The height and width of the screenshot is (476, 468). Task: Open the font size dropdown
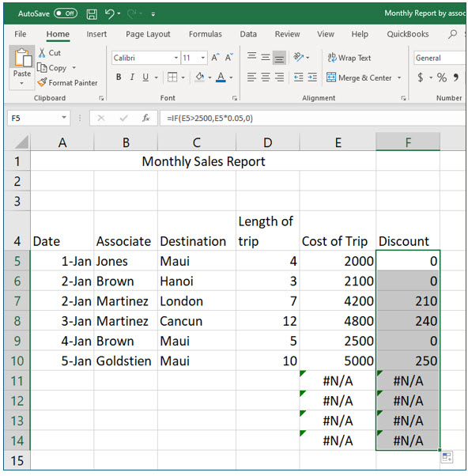point(202,58)
